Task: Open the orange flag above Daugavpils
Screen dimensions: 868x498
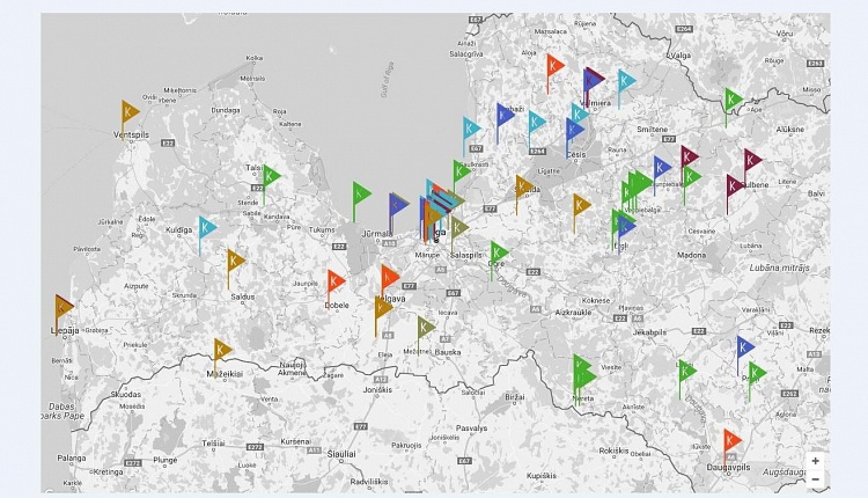Action: pos(731,441)
